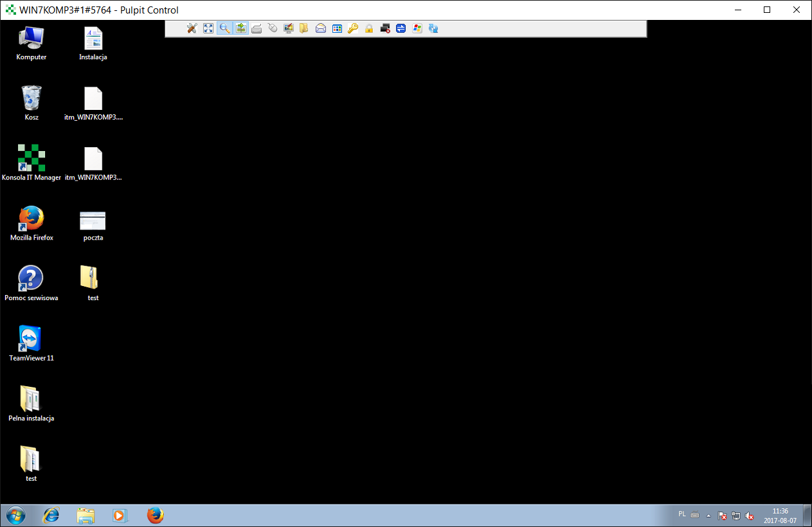Select the Komputer desktop icon

tap(32, 44)
